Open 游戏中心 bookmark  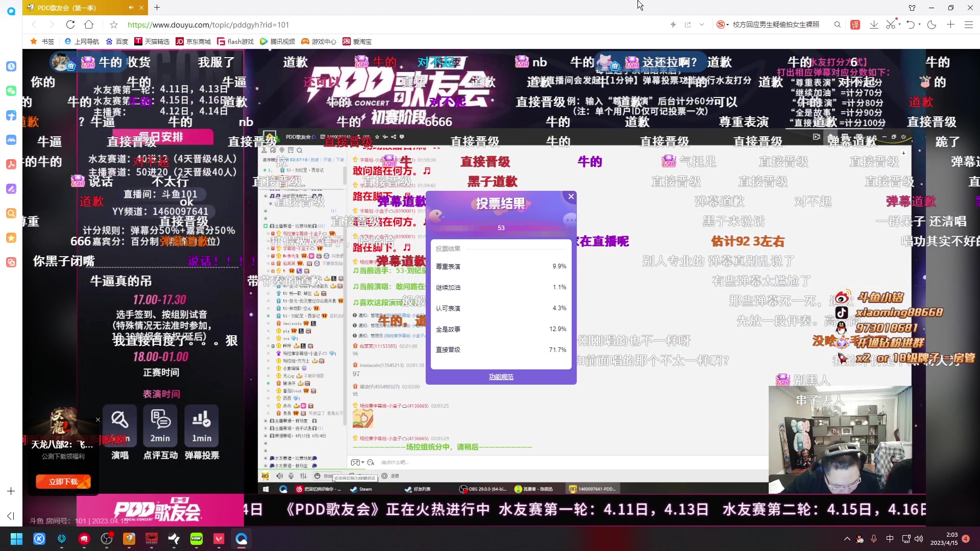[x=319, y=41]
